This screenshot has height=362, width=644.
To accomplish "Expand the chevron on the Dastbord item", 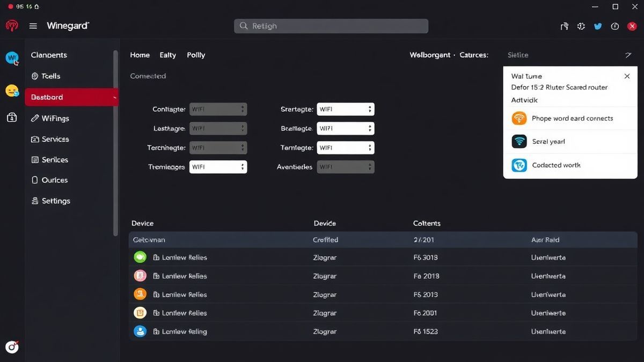I will pyautogui.click(x=114, y=97).
